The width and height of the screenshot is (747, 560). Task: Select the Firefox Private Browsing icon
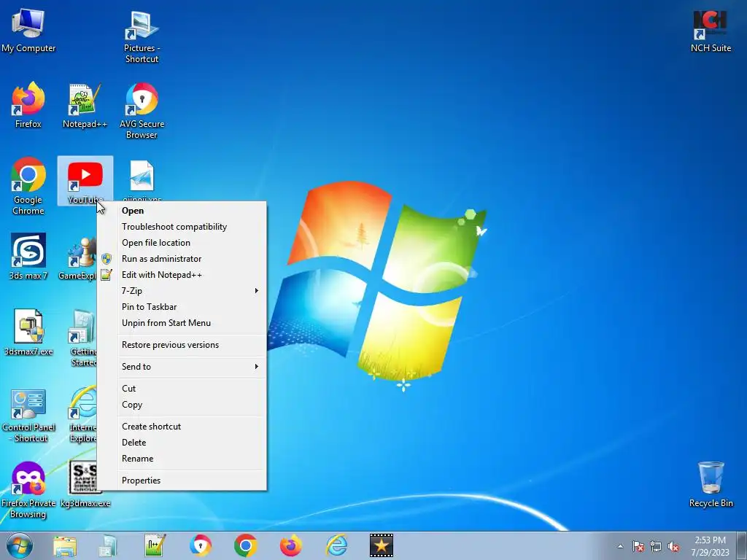click(28, 491)
